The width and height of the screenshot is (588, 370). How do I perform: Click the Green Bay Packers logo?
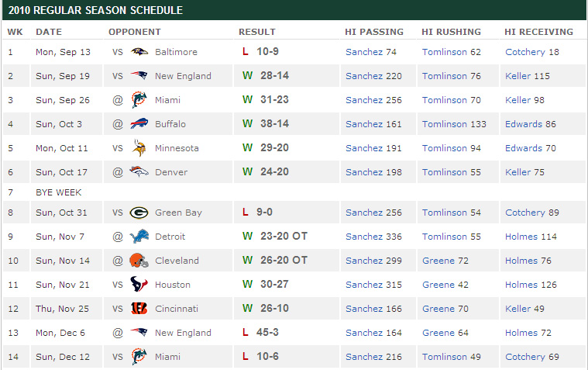[x=139, y=213]
